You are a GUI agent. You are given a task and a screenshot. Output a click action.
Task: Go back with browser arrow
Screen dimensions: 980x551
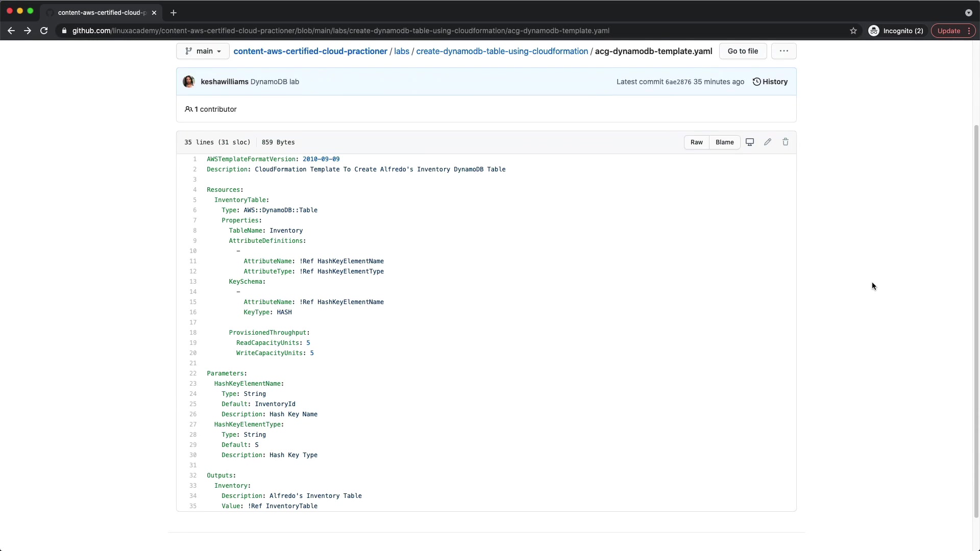[11, 31]
